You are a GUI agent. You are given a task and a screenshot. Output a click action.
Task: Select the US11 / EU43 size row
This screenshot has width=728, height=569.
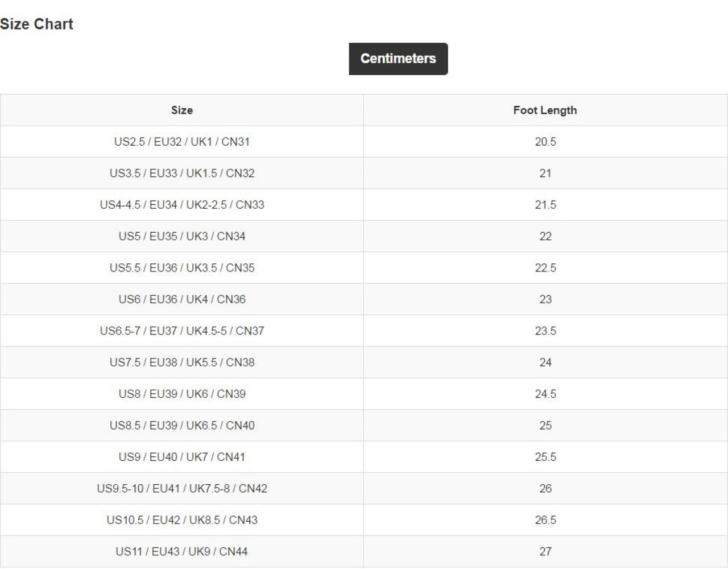182,551
